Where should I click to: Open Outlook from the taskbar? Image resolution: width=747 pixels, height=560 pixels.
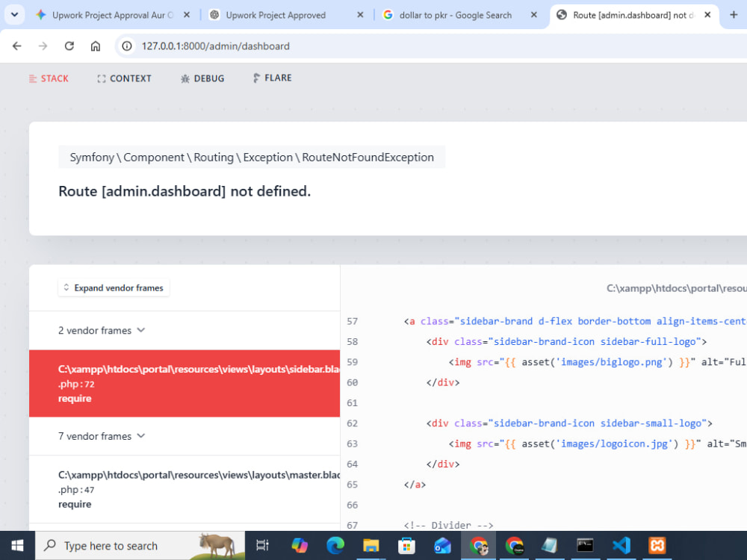click(442, 546)
